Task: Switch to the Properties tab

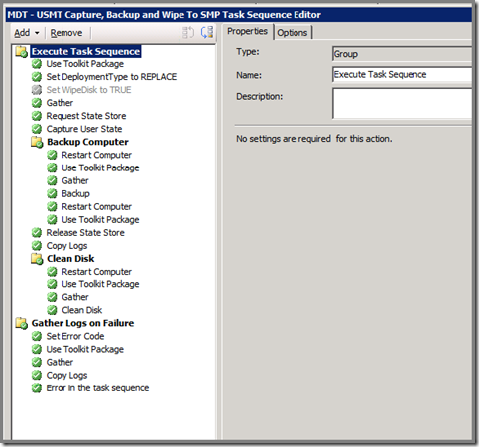Action: [x=247, y=32]
